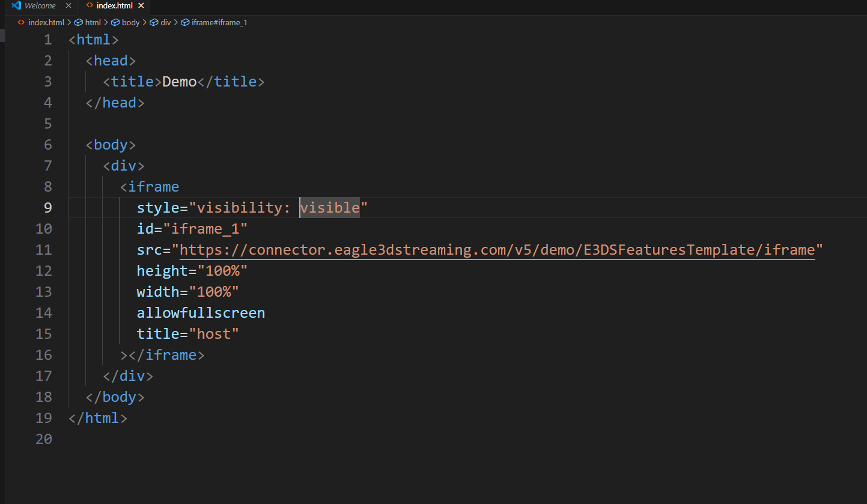The image size is (867, 504).
Task: Click line number 20 in the gutter
Action: [x=44, y=439]
